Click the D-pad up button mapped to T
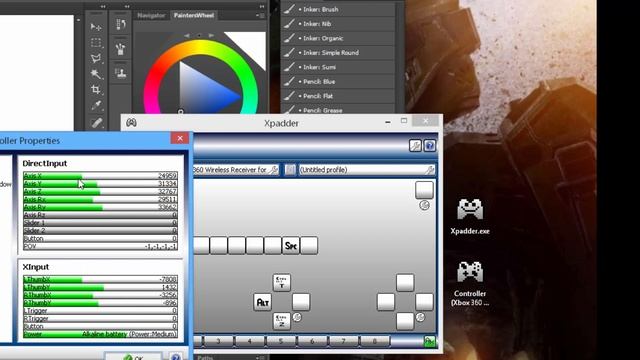Viewport: 640px width, 360px height. (x=282, y=282)
